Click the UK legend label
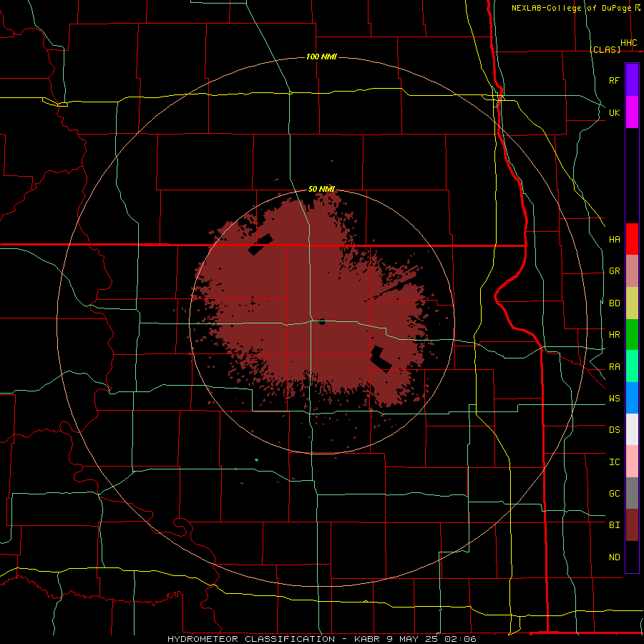 coord(615,112)
